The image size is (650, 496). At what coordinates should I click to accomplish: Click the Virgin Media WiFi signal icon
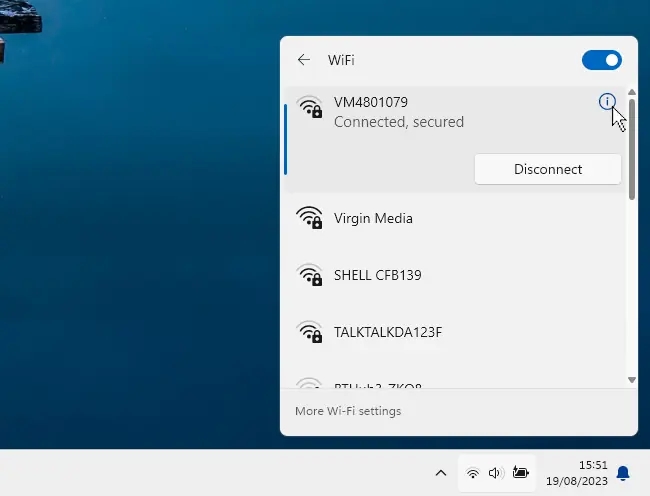(309, 218)
